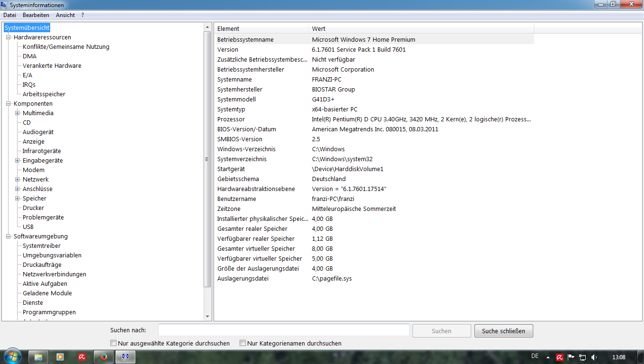The width and height of the screenshot is (644, 364).
Task: Open the Windows Start menu orb
Action: pos(13,356)
